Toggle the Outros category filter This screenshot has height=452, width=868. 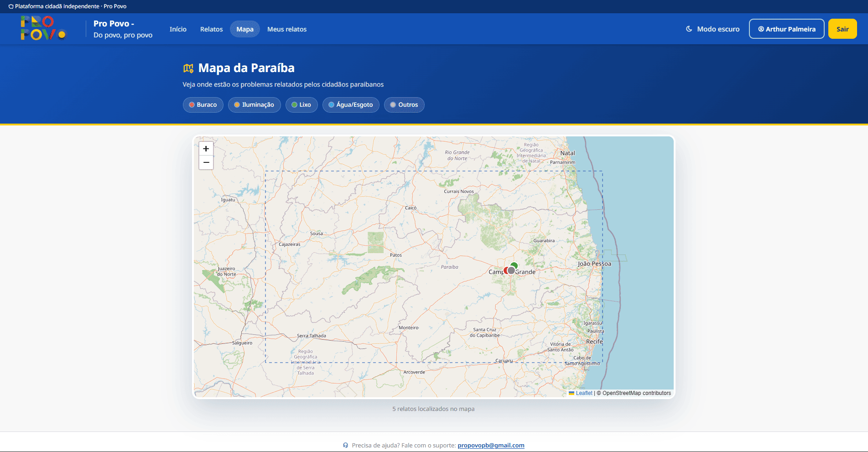(404, 105)
